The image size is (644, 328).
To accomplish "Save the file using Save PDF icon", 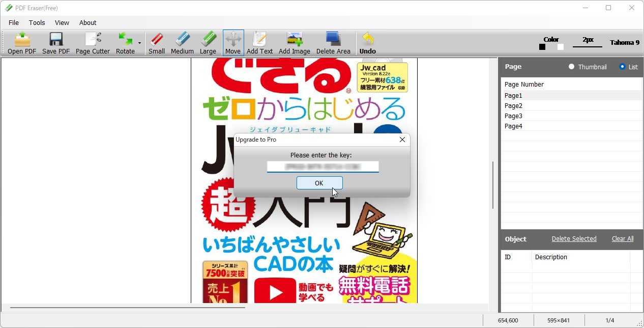I will tap(56, 43).
